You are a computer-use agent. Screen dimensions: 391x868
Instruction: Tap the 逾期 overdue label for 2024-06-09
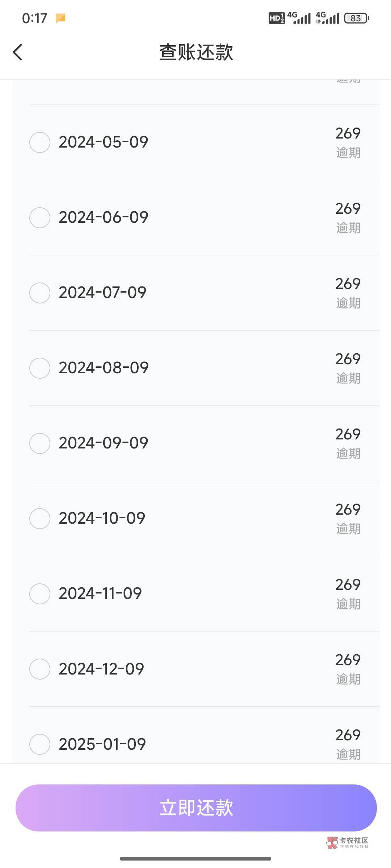tap(348, 228)
